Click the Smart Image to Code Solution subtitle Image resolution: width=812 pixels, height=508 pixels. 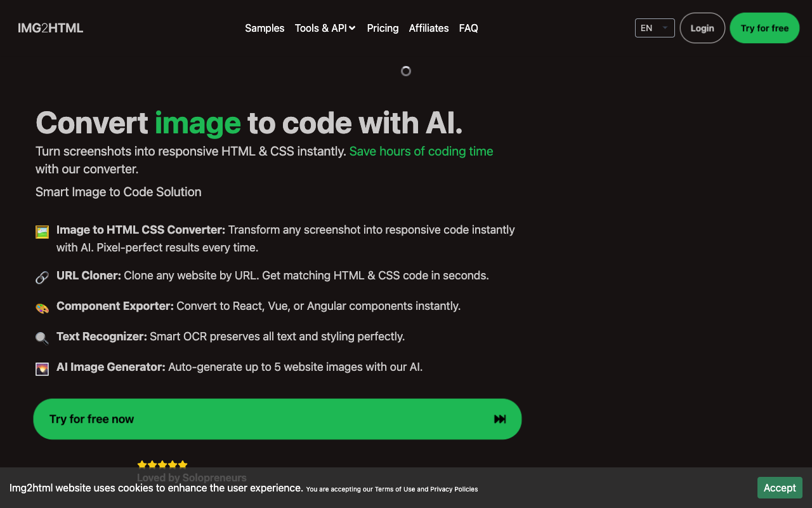click(119, 192)
